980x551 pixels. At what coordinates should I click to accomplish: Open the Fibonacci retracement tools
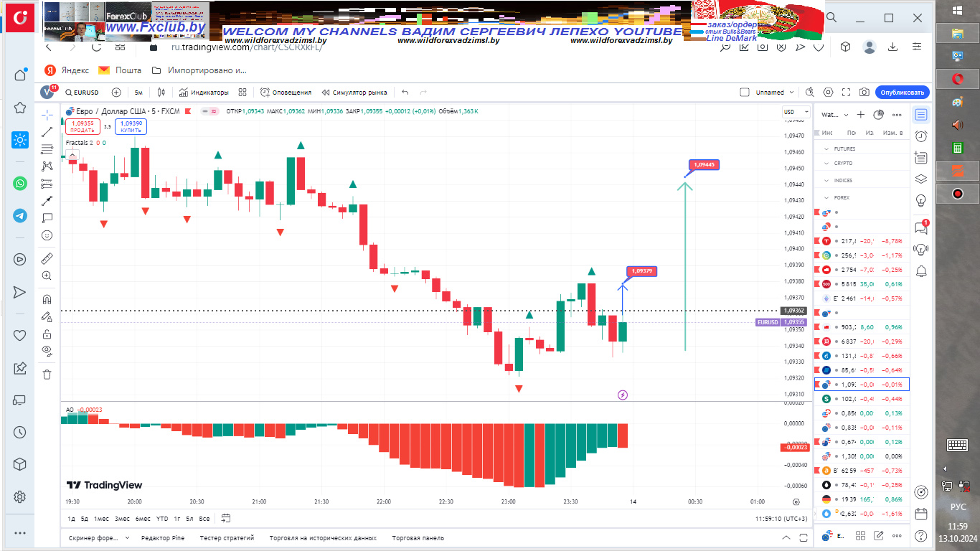tap(47, 149)
